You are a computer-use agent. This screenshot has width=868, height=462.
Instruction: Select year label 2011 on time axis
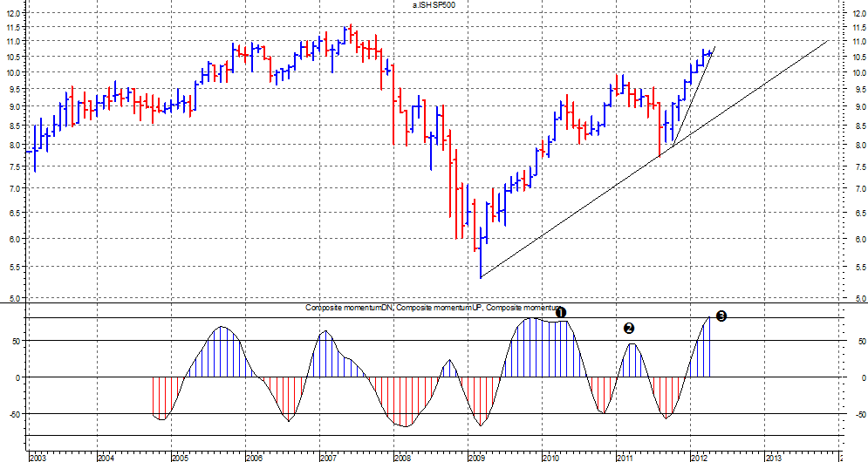(x=625, y=458)
